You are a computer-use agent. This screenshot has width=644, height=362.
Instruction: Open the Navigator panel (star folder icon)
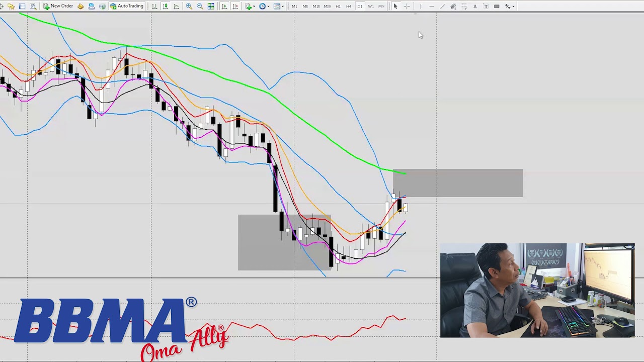[11, 6]
